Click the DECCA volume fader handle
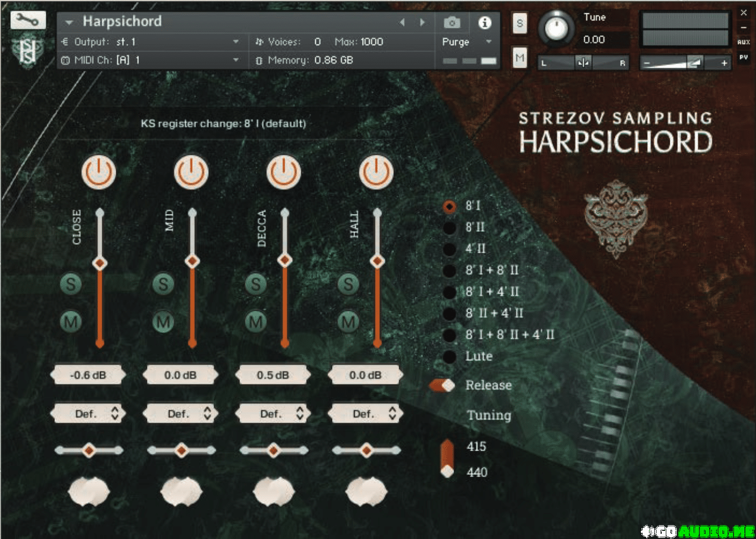Screen dimensions: 756x539 (x=285, y=261)
